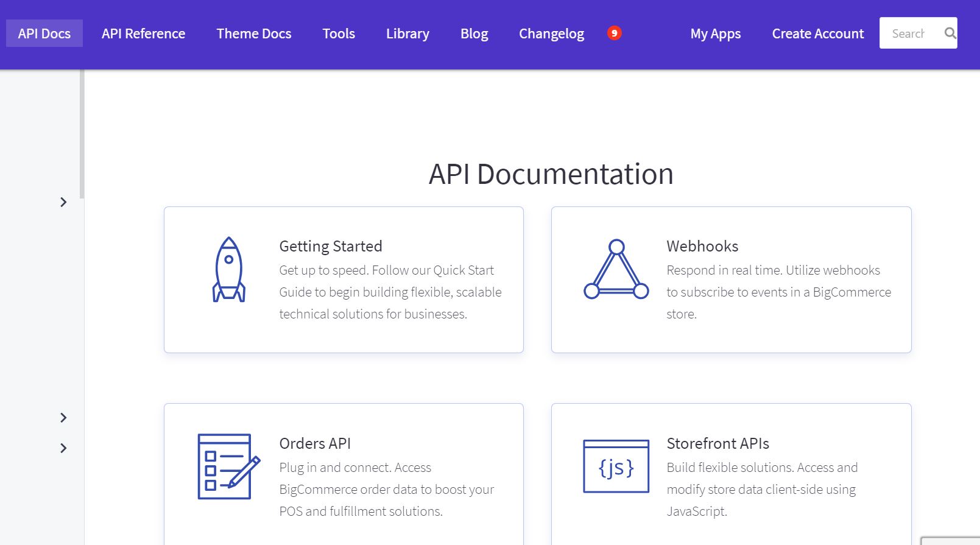This screenshot has width=980, height=545.
Task: Click the sidebar vertical scrollbar
Action: 82,134
